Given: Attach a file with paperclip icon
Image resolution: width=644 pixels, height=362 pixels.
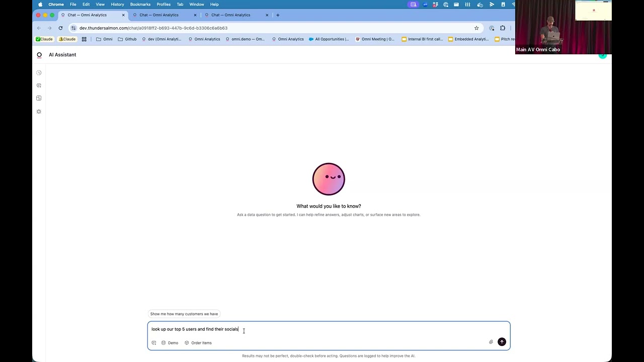Looking at the screenshot, I should [491, 342].
